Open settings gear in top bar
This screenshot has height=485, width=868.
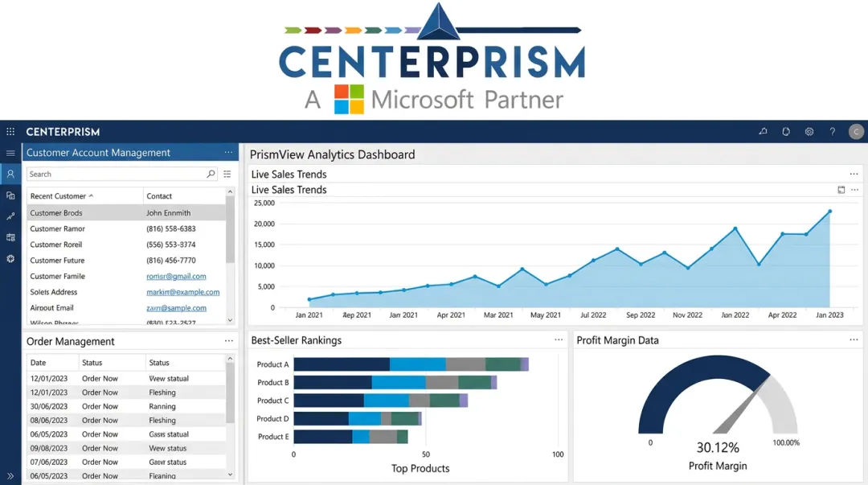(x=809, y=132)
